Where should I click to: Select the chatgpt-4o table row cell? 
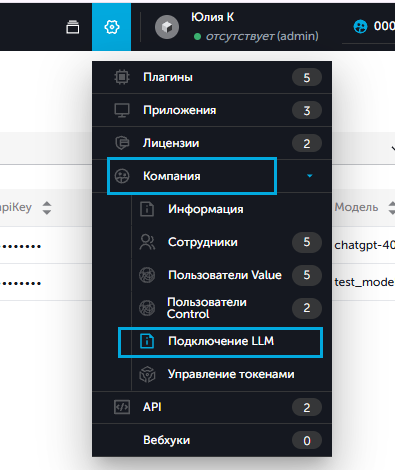tap(364, 245)
